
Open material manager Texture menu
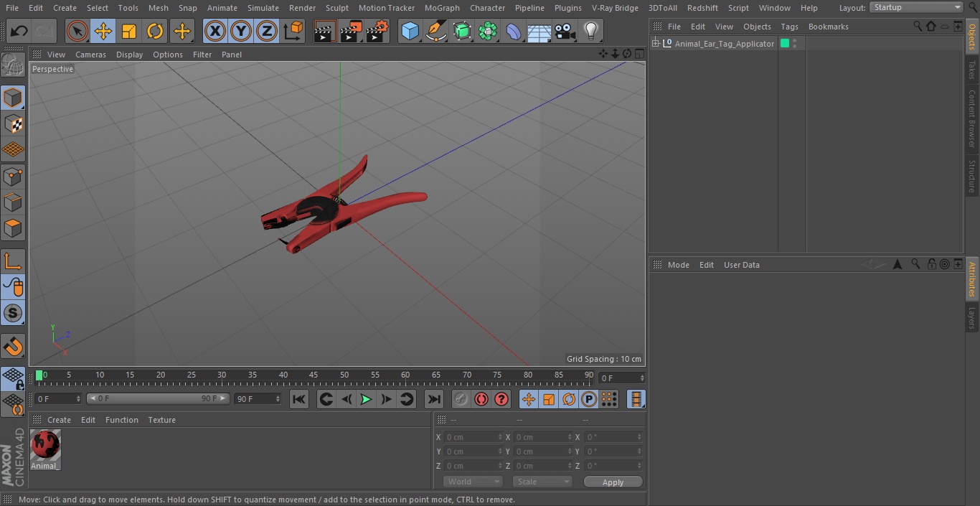(x=161, y=421)
